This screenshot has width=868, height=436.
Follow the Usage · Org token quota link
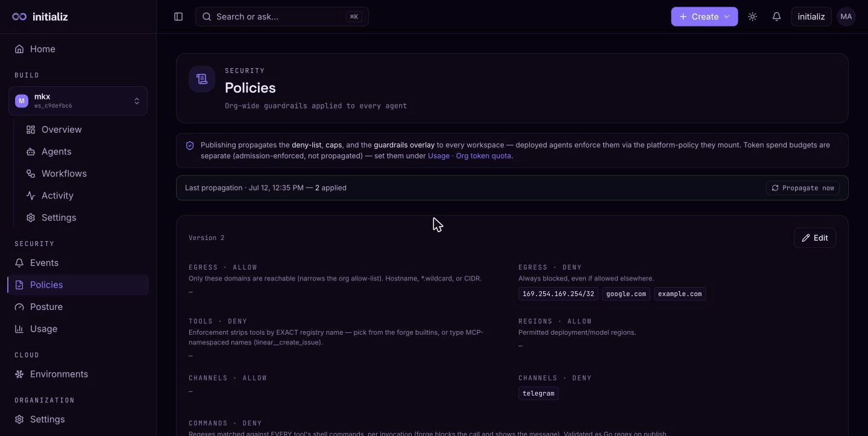tap(470, 156)
